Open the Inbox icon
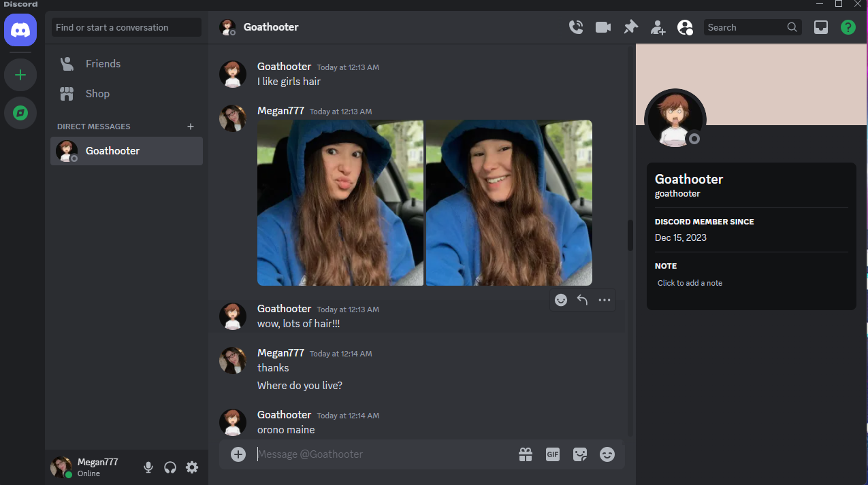The image size is (868, 485). [821, 27]
